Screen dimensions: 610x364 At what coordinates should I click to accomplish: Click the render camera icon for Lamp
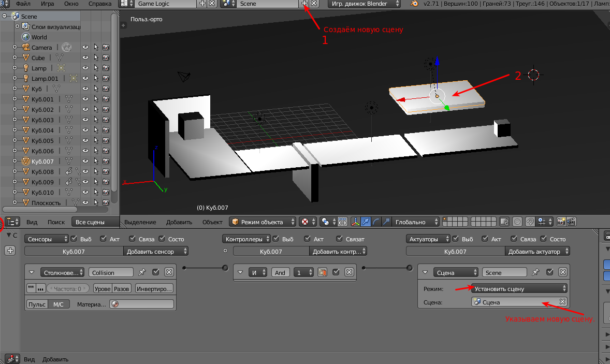pyautogui.click(x=106, y=68)
